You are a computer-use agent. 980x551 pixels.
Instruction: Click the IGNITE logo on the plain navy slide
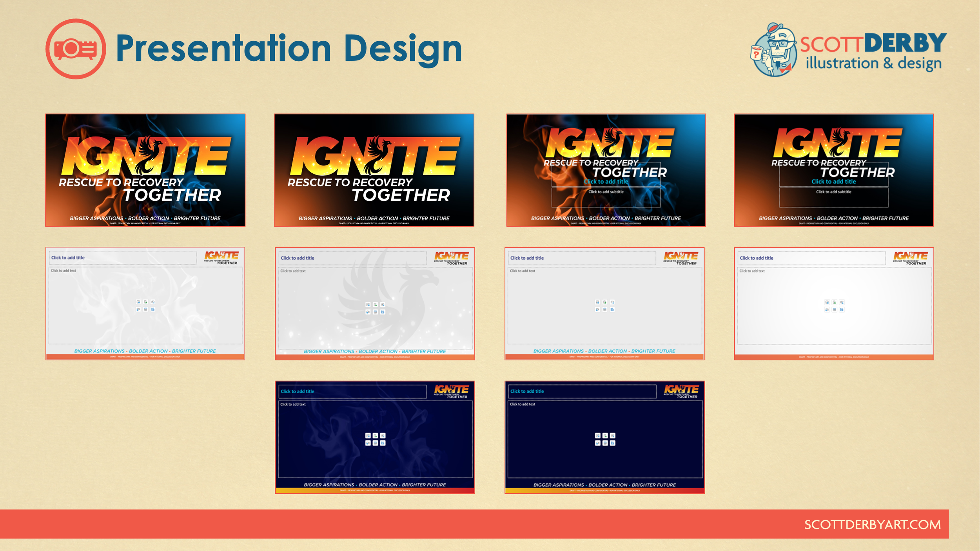point(681,391)
